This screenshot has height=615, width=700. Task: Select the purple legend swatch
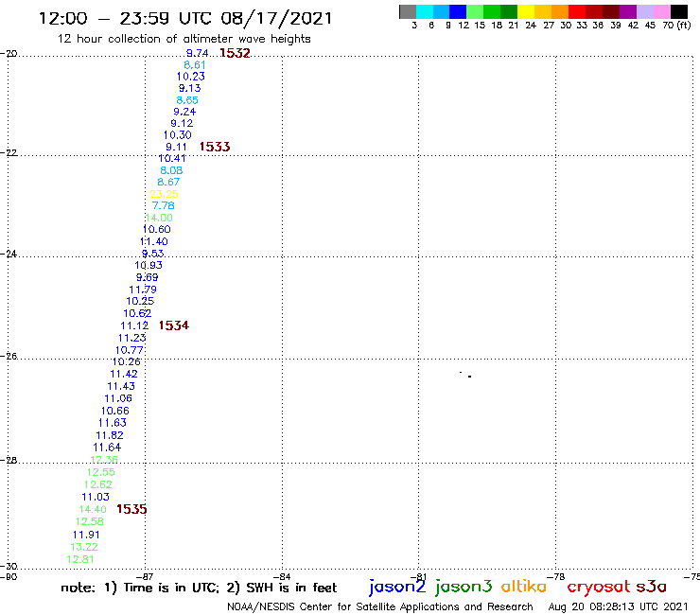pos(628,11)
